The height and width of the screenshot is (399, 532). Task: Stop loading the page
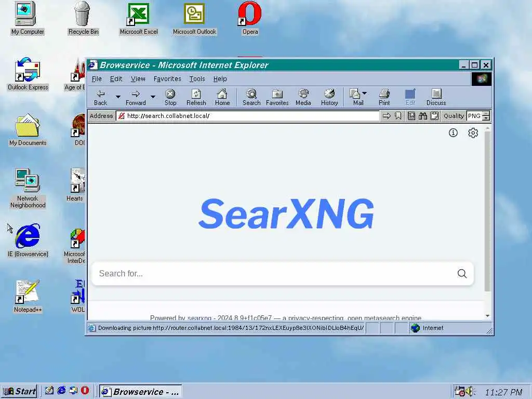tap(170, 97)
